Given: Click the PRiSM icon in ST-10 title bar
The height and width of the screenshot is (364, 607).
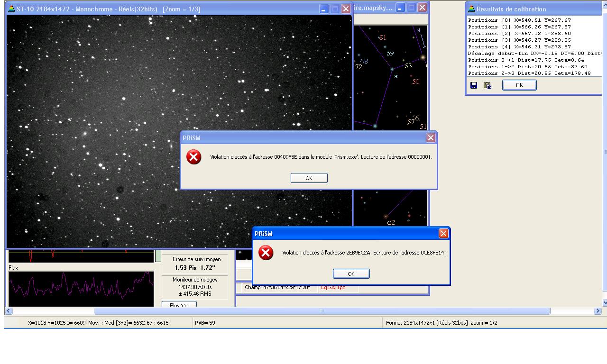Looking at the screenshot, I should pos(11,9).
